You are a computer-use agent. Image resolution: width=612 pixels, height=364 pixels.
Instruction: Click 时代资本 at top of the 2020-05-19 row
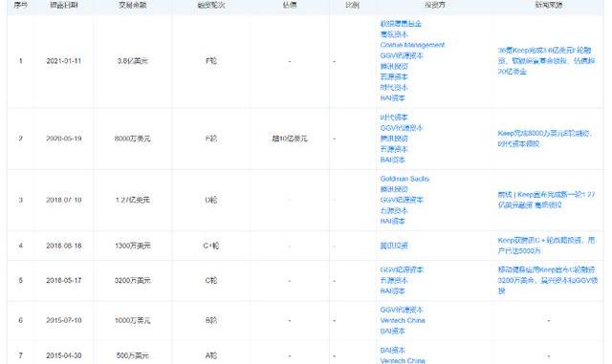pos(394,118)
